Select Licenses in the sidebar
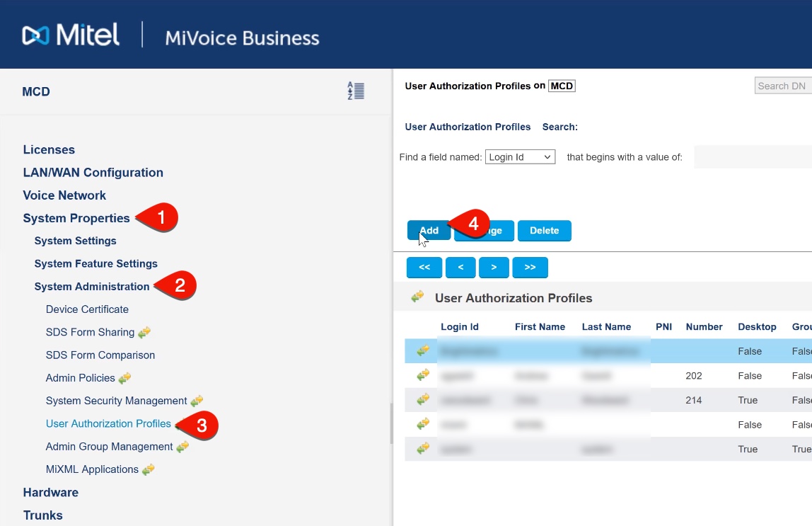812x526 pixels. pos(49,149)
